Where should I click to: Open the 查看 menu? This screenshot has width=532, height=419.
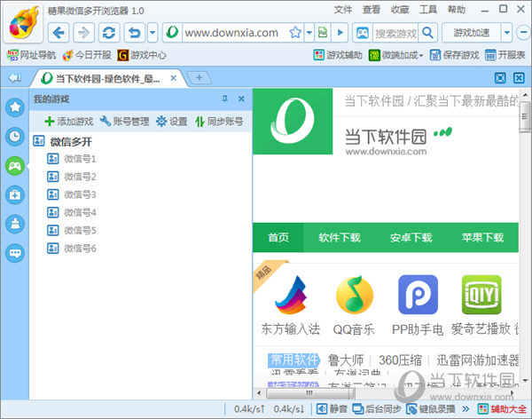(x=372, y=10)
